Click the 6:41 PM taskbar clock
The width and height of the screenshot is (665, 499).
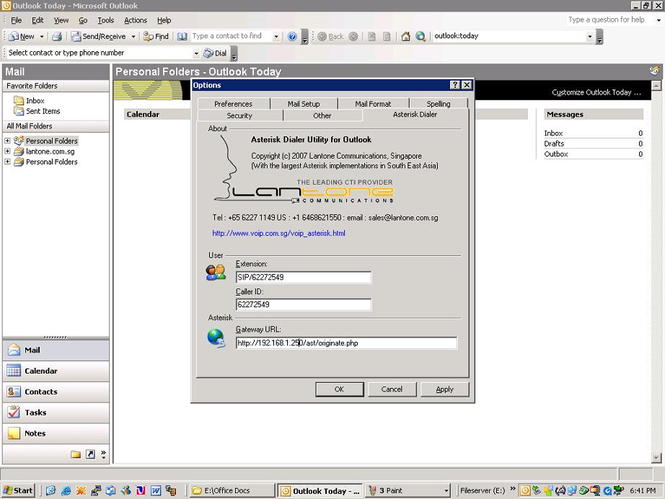(643, 491)
